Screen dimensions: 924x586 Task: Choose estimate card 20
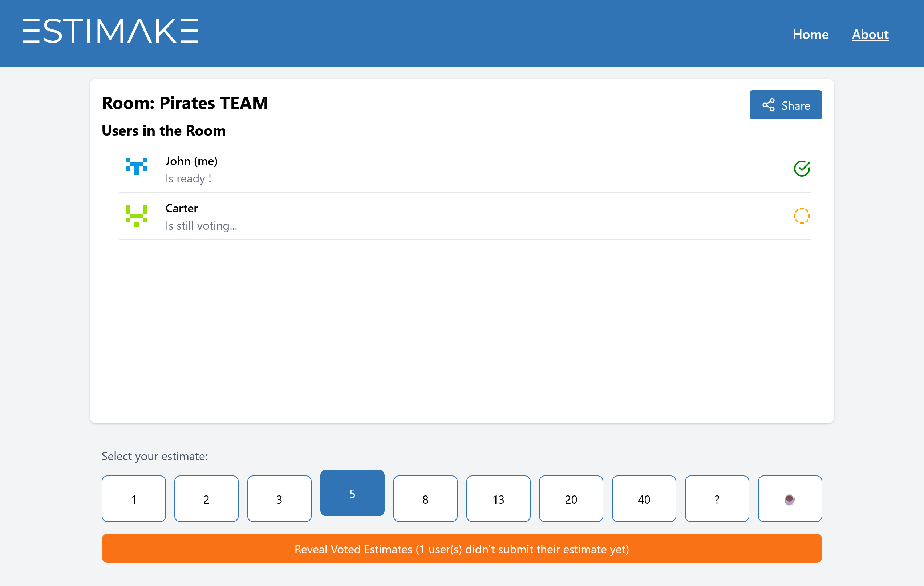(571, 499)
